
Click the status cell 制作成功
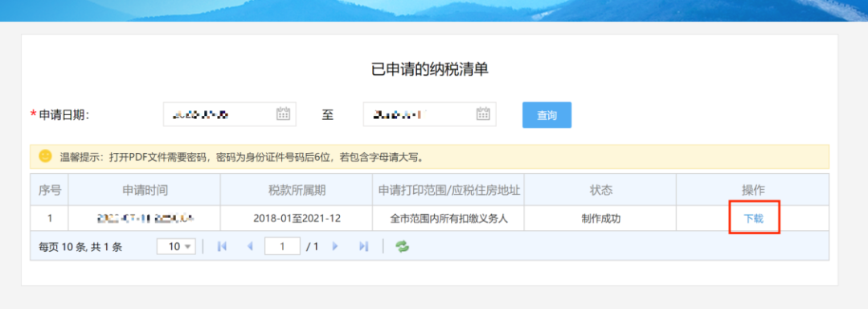click(600, 218)
